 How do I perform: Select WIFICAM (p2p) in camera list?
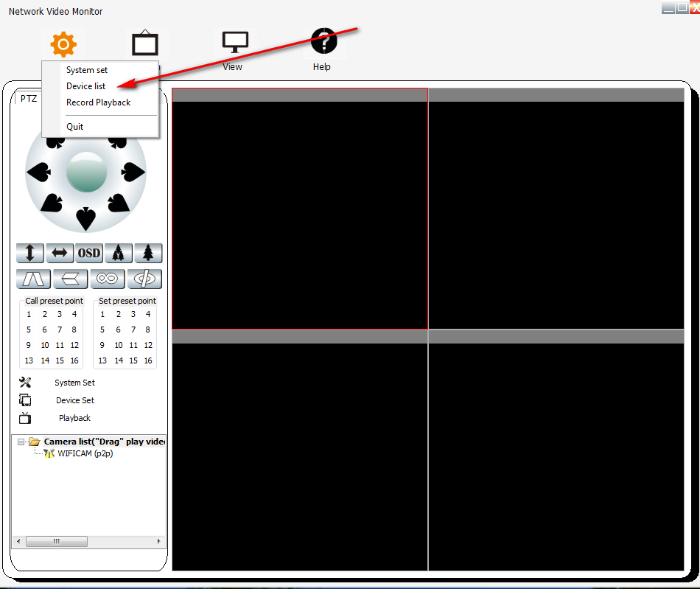click(85, 453)
